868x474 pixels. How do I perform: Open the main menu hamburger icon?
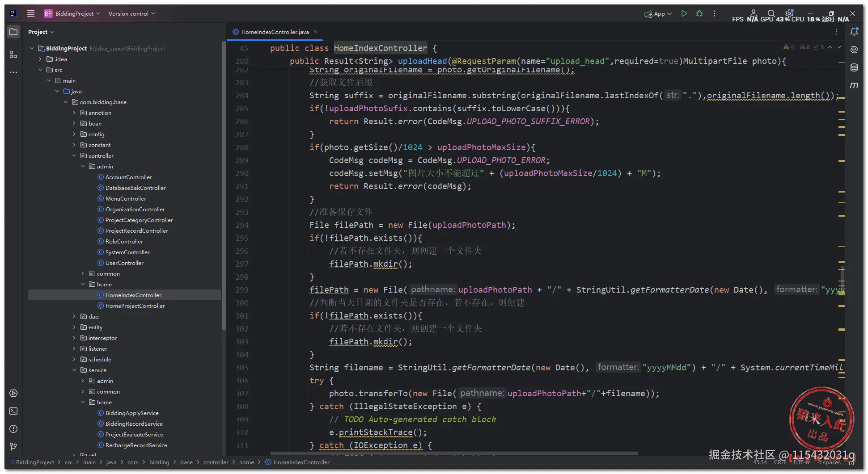coord(31,13)
